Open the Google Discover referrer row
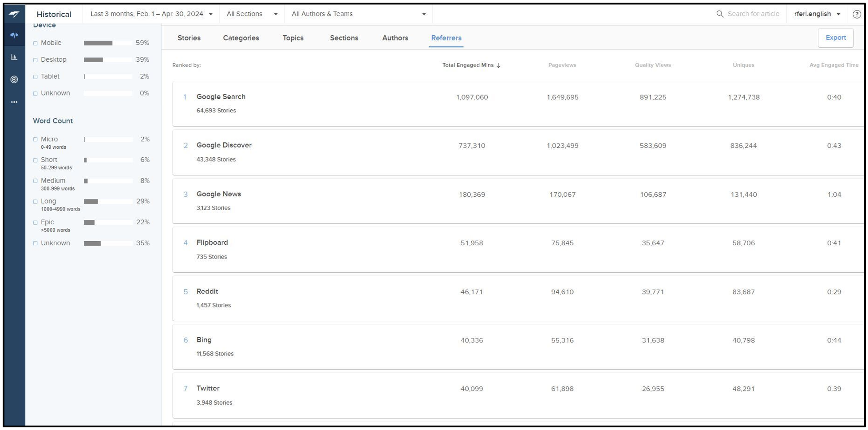 (x=518, y=152)
